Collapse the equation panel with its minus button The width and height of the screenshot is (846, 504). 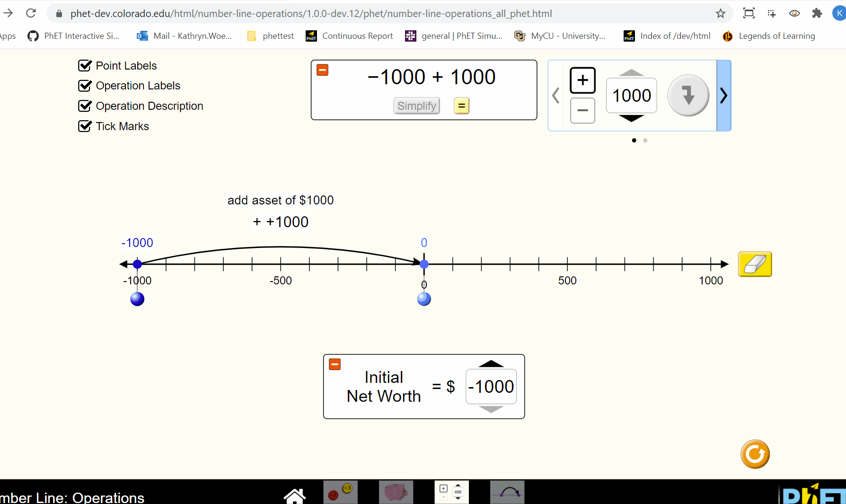(322, 70)
